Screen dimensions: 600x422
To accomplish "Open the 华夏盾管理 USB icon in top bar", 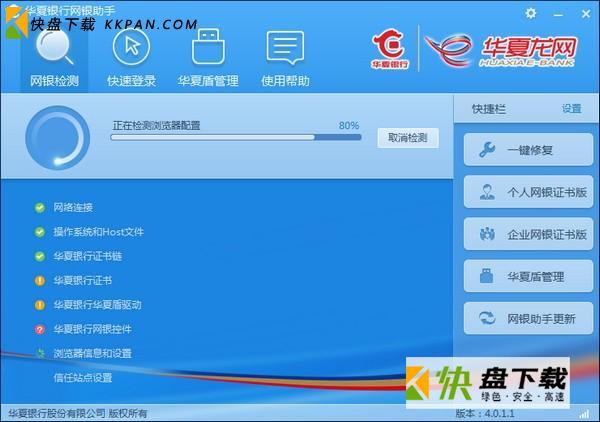I will 208,47.
